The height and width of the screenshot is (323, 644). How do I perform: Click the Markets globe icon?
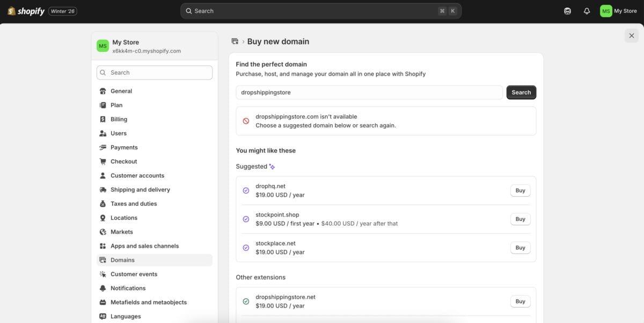pyautogui.click(x=103, y=232)
